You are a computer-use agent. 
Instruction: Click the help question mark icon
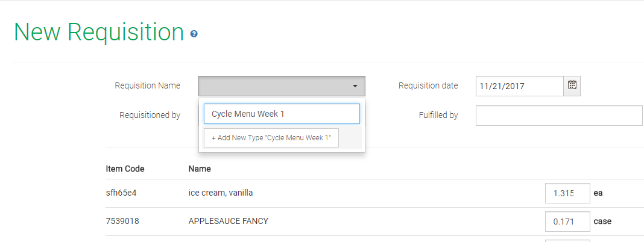pos(194,34)
